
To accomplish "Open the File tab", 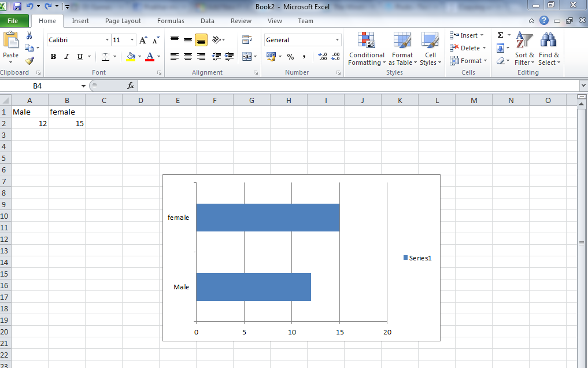I will coord(13,21).
